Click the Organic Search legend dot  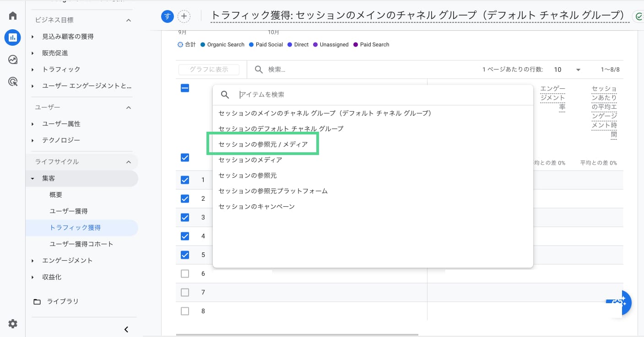pyautogui.click(x=203, y=45)
